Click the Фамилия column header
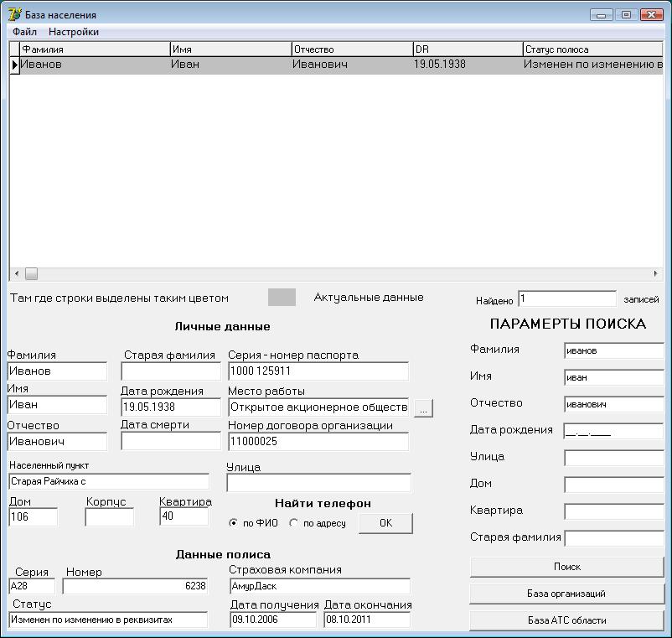The image size is (672, 638). (x=94, y=49)
